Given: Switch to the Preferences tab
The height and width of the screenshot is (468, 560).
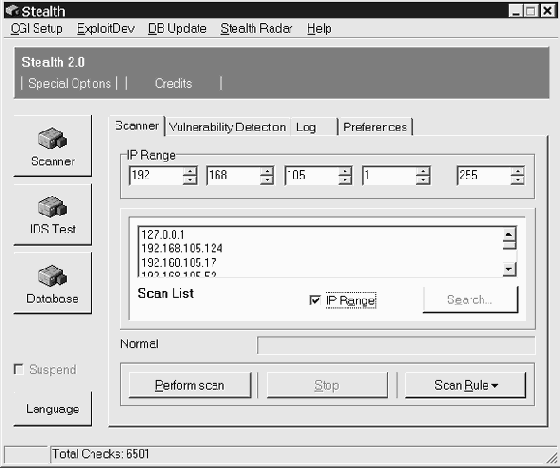Looking at the screenshot, I should point(375,127).
